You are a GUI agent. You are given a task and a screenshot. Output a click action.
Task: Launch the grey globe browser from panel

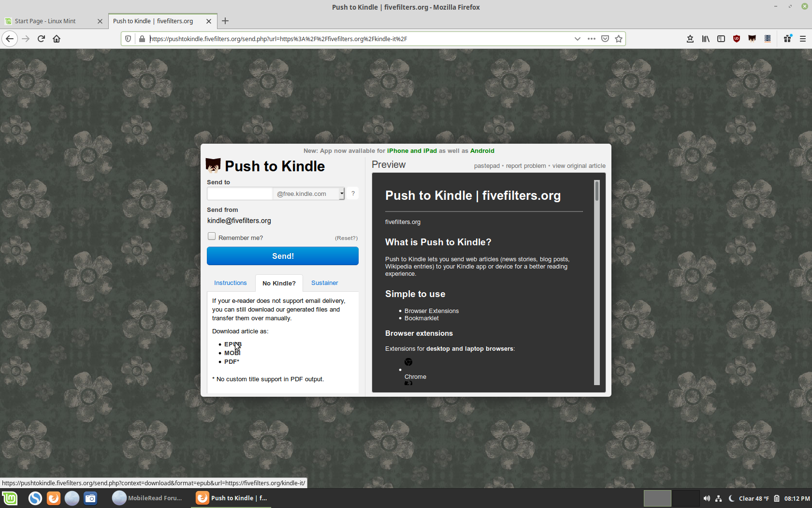72,498
